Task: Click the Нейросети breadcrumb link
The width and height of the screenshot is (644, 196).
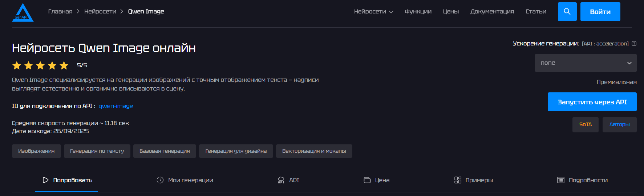Action: click(100, 12)
